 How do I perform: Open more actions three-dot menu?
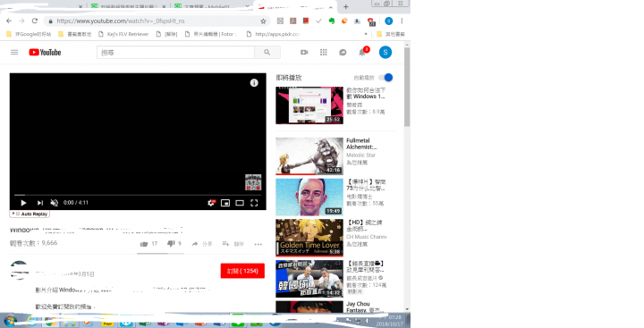click(258, 244)
